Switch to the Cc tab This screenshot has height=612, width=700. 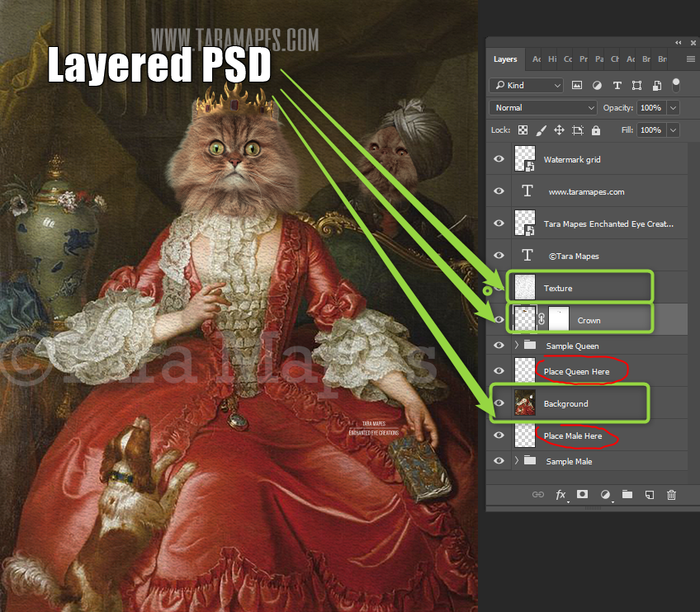pyautogui.click(x=568, y=59)
